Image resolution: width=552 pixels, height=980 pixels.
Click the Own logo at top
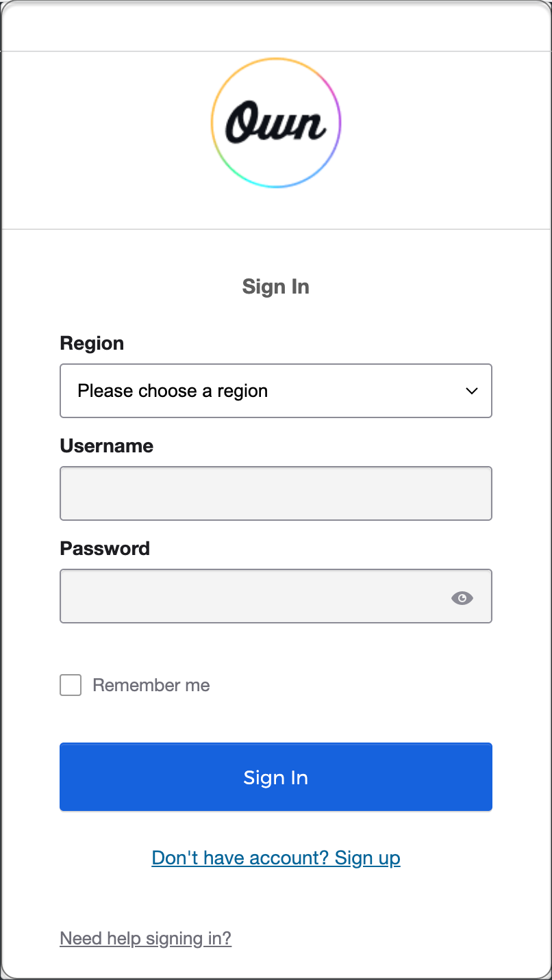[x=276, y=123]
